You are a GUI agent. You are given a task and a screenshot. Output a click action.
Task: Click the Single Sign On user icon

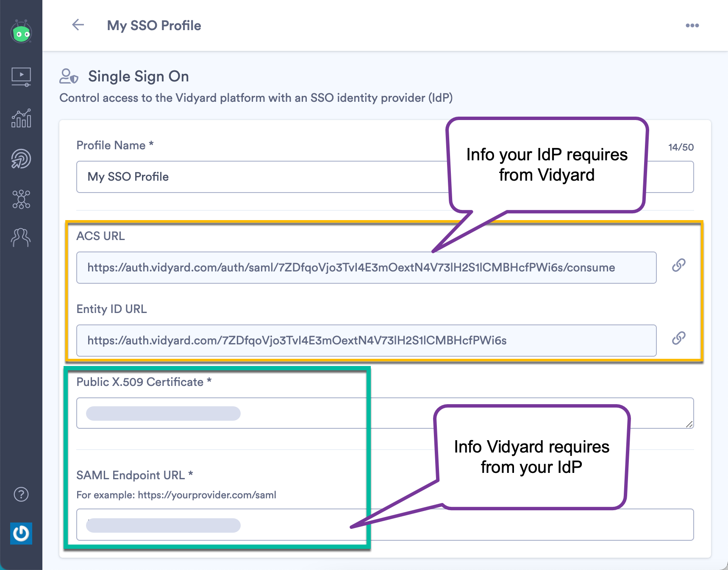tap(68, 76)
